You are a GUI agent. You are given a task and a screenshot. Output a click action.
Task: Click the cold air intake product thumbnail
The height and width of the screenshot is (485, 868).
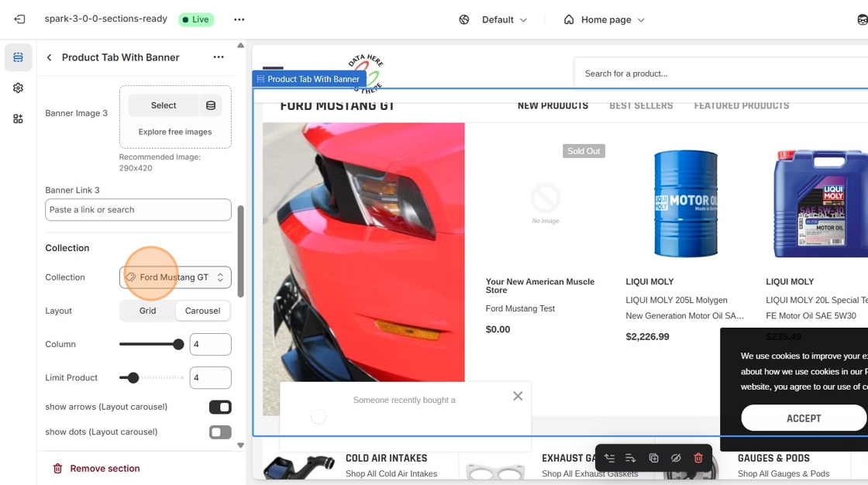point(299,468)
